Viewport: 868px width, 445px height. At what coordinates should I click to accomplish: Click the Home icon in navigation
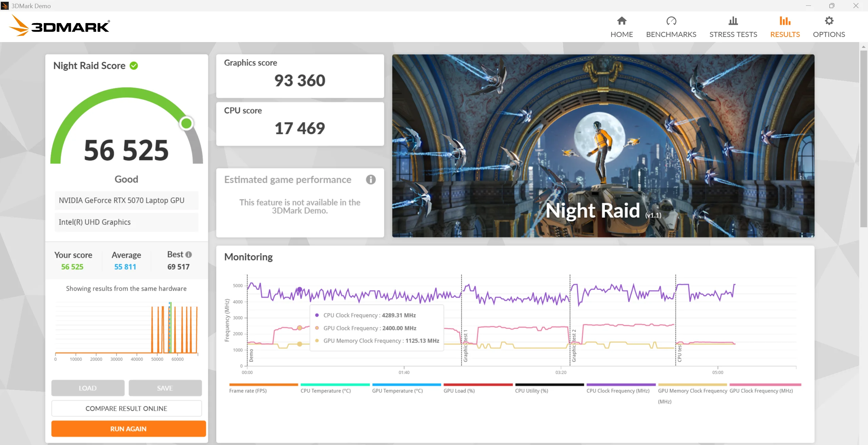621,21
